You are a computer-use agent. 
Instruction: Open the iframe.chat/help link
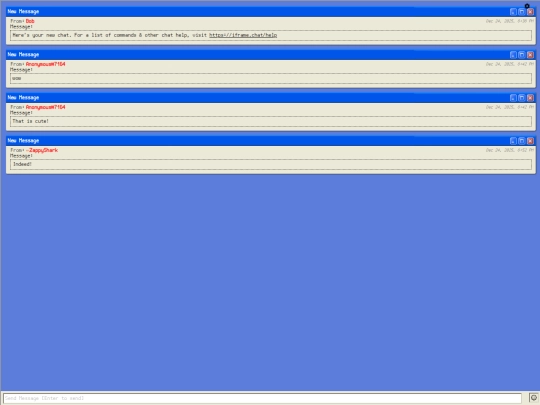pos(243,35)
